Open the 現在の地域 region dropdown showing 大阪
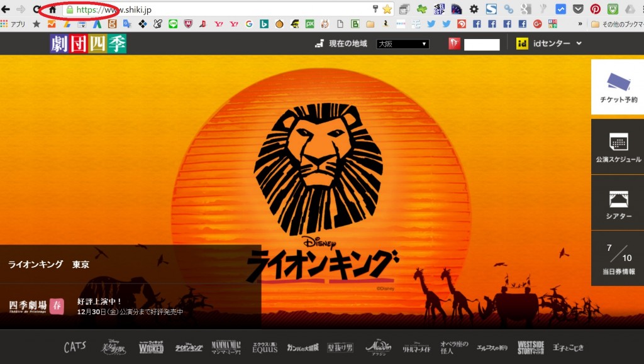644x364 pixels. click(402, 44)
